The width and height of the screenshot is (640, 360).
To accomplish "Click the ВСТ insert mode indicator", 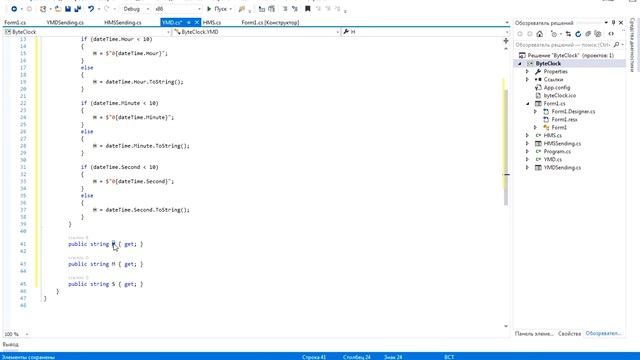I will point(449,357).
